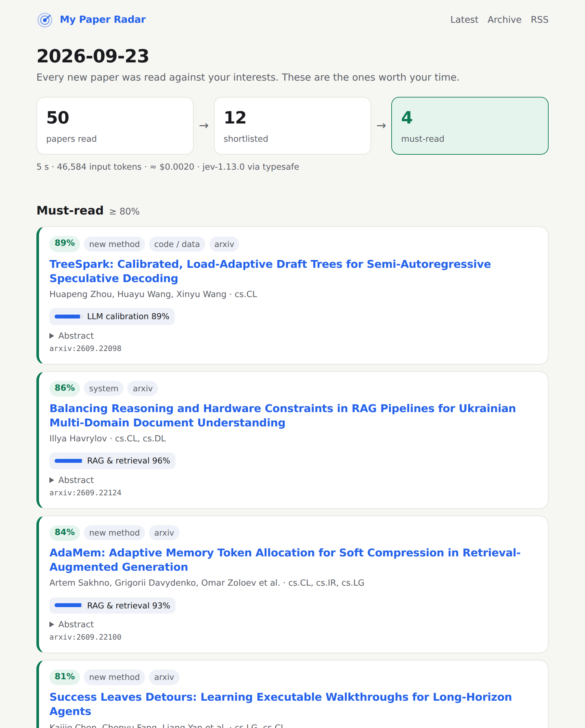585x728 pixels.
Task: Go to the Latest nav item
Action: tap(464, 19)
